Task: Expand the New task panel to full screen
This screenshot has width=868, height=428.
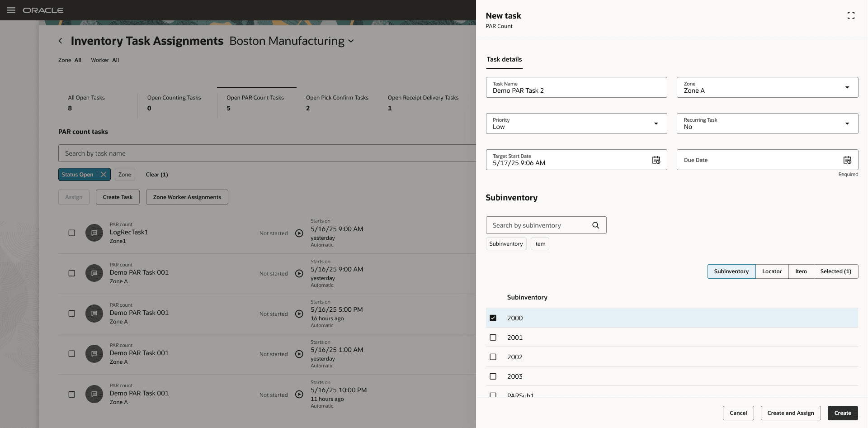Action: (851, 15)
